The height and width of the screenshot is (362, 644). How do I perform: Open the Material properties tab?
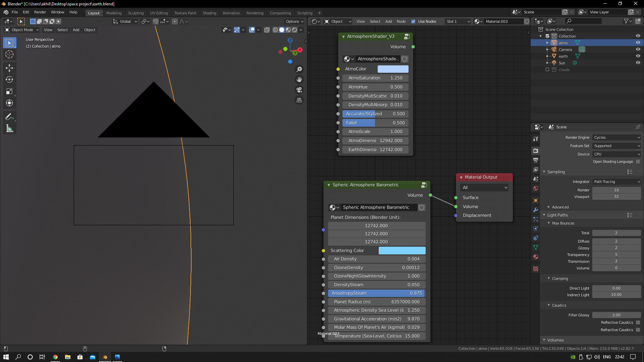coord(536,257)
